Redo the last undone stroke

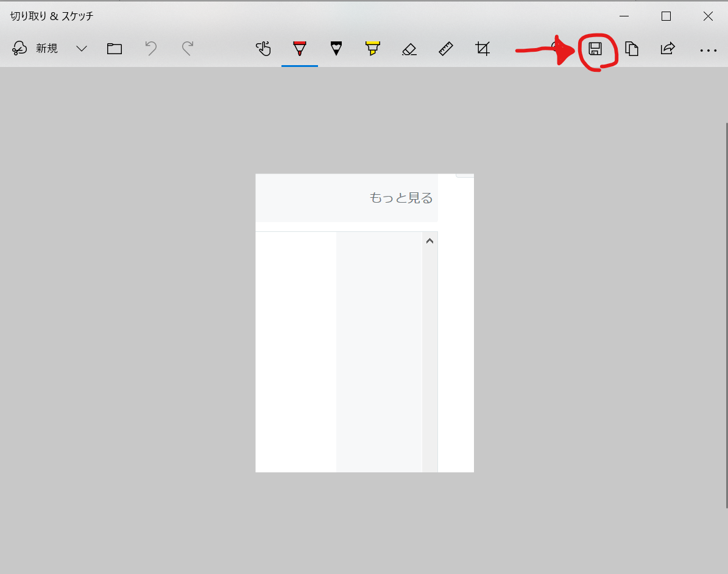pyautogui.click(x=188, y=49)
